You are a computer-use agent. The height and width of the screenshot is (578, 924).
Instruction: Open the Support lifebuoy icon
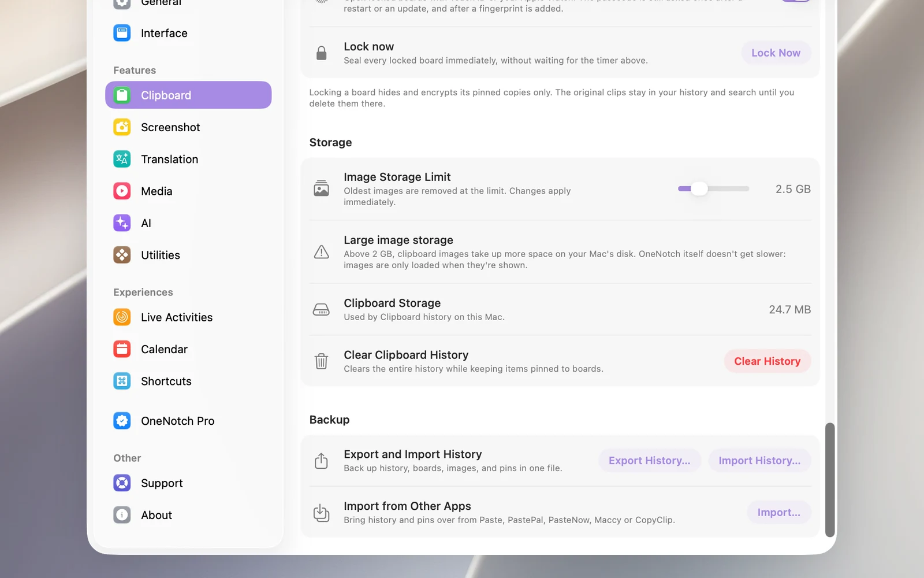122,483
